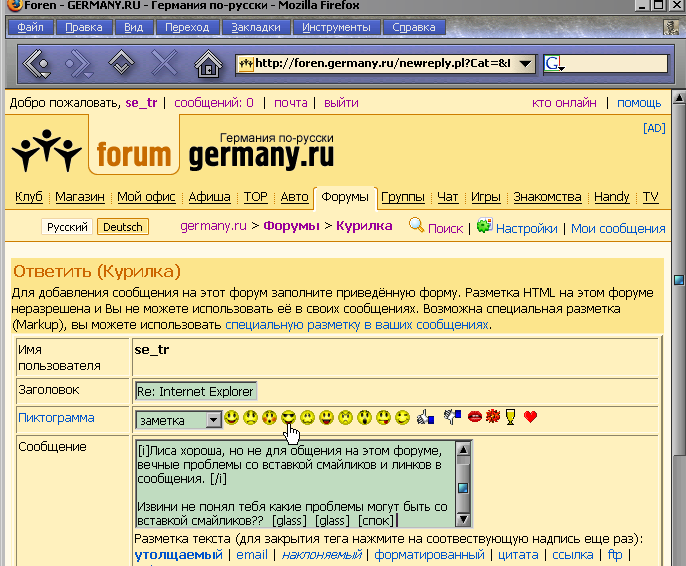This screenshot has height=566, width=686.
Task: Click the browser Back arrow button
Action: pyautogui.click(x=36, y=64)
